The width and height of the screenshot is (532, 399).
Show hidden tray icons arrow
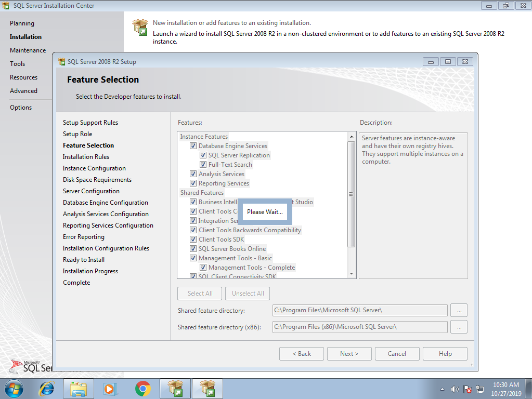(x=442, y=389)
